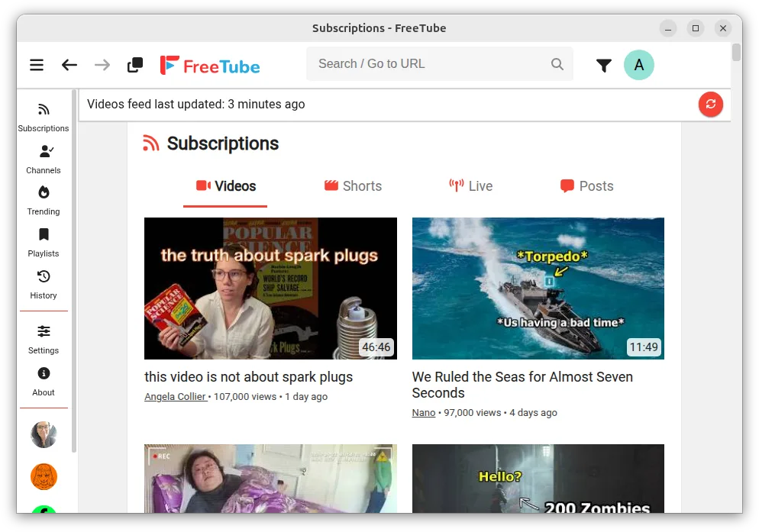This screenshot has height=532, width=759.
Task: Open Settings in the sidebar
Action: 44,340
